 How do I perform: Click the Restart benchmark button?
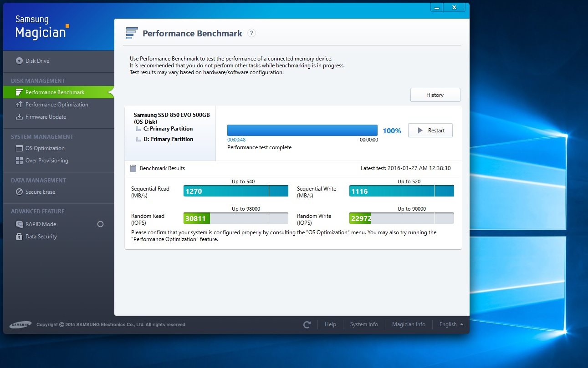point(430,131)
